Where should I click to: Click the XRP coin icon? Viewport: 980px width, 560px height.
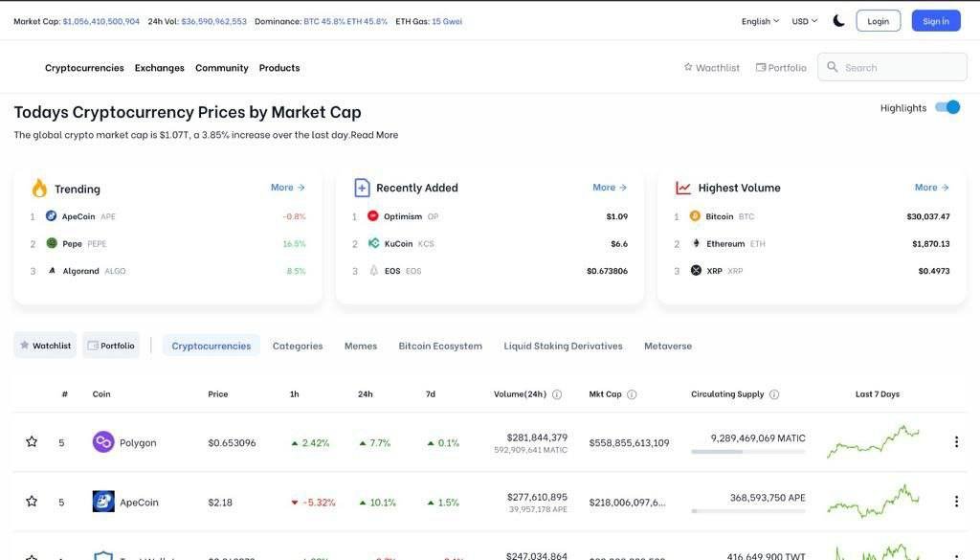tap(696, 270)
